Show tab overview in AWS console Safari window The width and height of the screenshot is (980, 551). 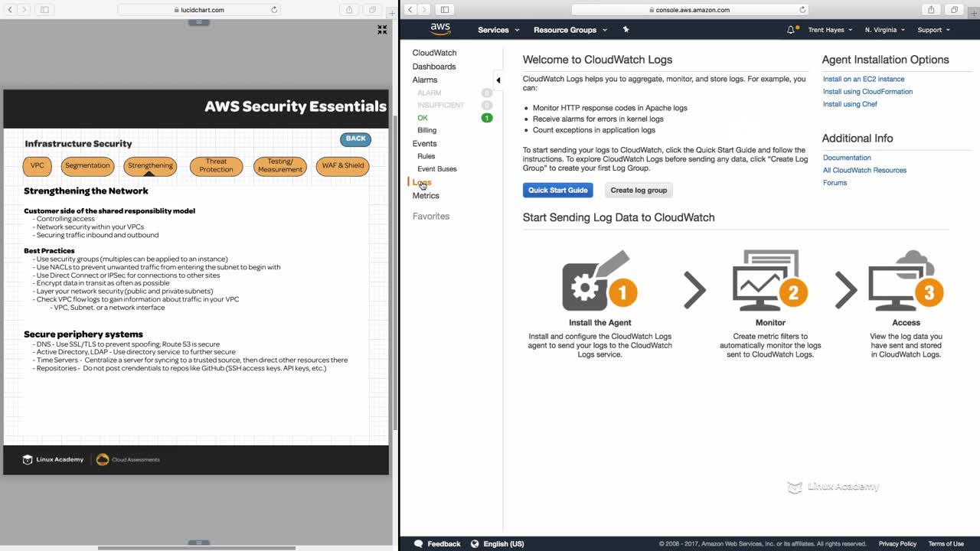954,10
